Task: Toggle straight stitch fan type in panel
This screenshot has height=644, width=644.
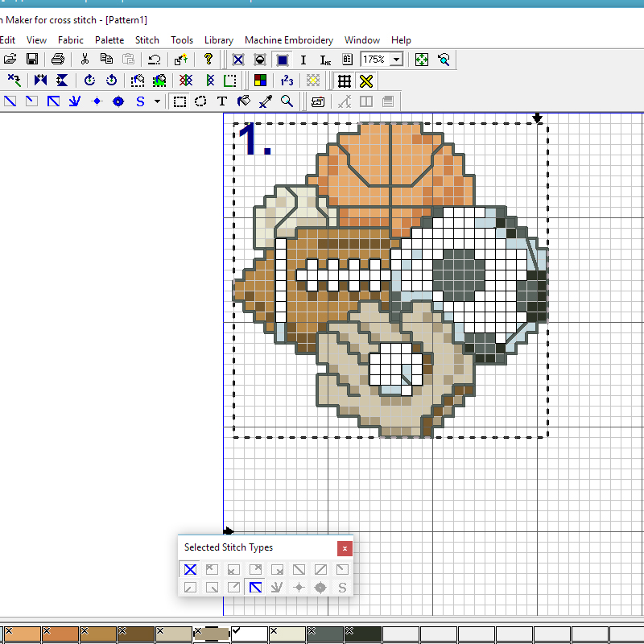Action: [277, 588]
